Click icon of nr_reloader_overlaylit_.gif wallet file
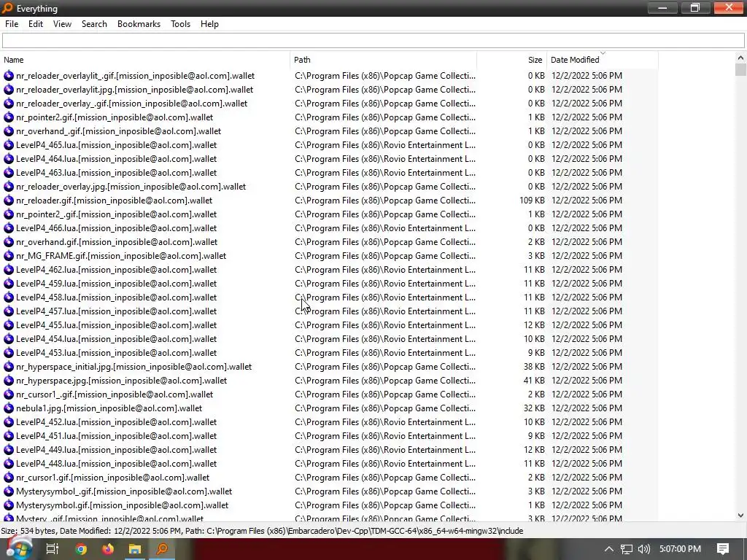This screenshot has height=560, width=747. tap(9, 76)
